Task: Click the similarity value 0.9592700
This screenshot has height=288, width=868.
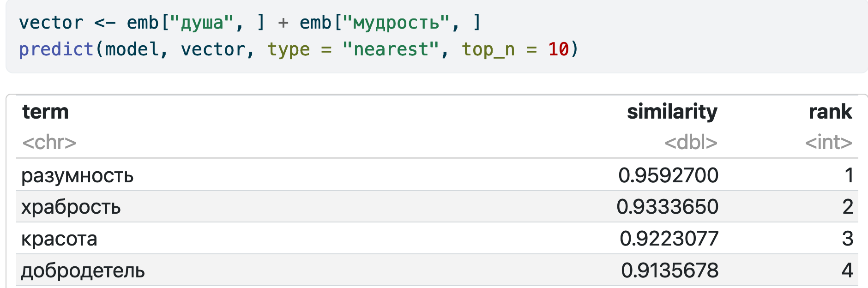Action: pyautogui.click(x=668, y=175)
